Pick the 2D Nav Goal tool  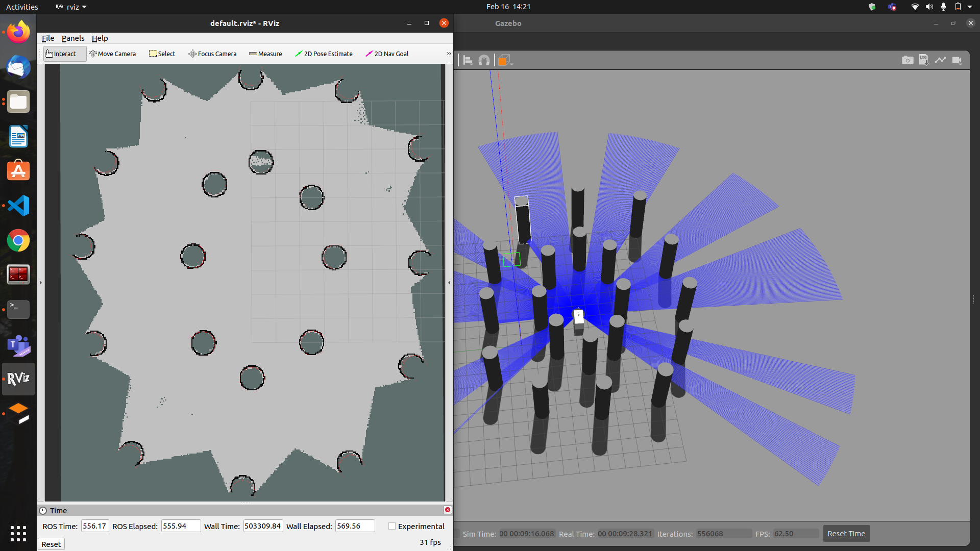387,54
